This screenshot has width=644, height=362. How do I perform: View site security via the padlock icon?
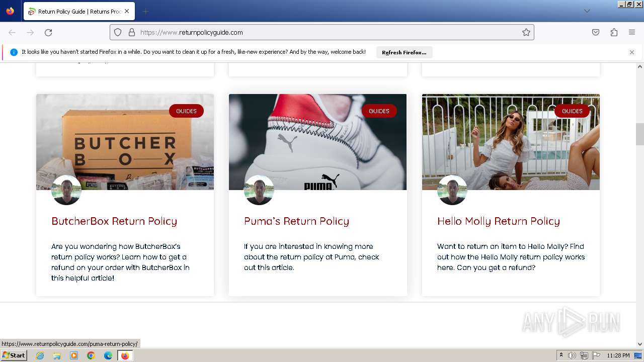click(131, 32)
